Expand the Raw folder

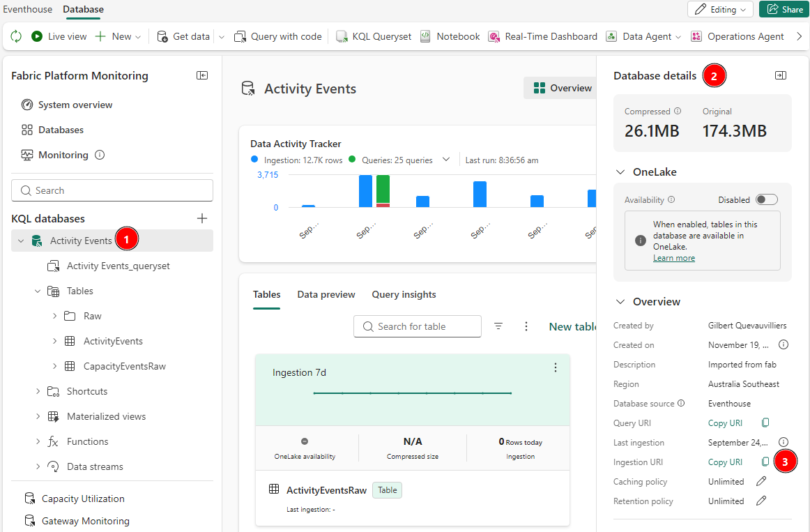coord(54,316)
